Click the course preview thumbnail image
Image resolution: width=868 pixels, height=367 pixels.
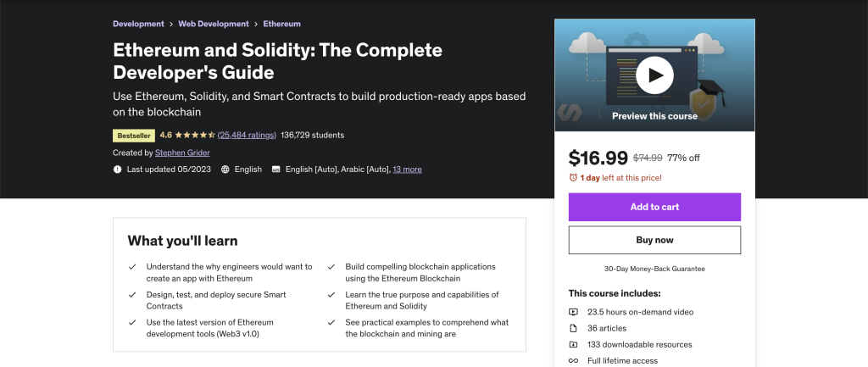654,75
